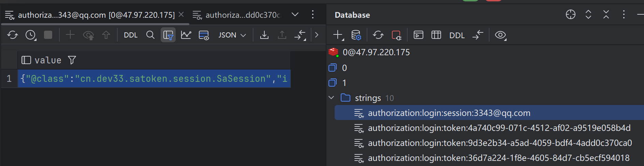Screen dimensions: 644x166
Task: Click the export data download icon
Action: coord(264,35)
